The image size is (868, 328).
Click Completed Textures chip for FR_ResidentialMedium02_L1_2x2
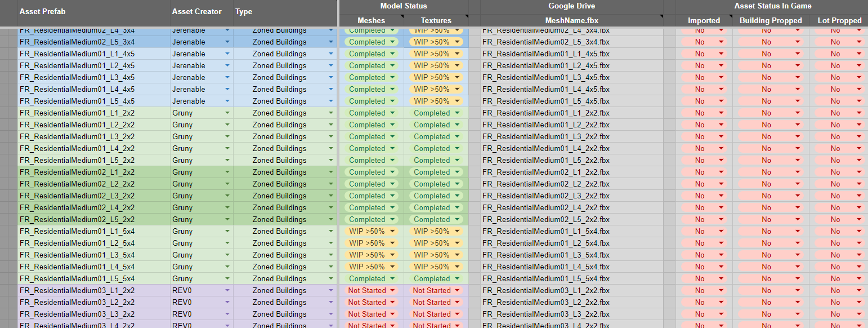(432, 172)
